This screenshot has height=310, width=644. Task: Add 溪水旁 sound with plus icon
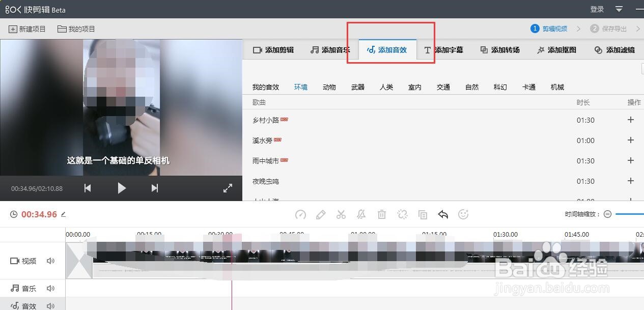[x=631, y=140]
